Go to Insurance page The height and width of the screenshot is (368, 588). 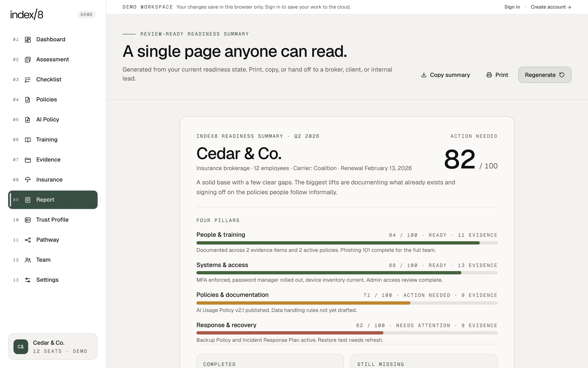[x=53, y=180]
